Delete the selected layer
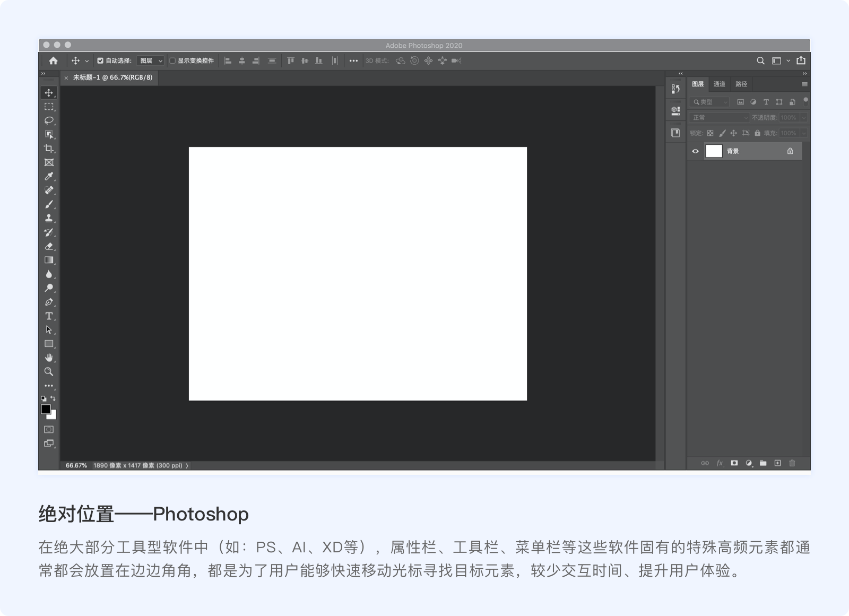The height and width of the screenshot is (616, 849). coord(792,463)
